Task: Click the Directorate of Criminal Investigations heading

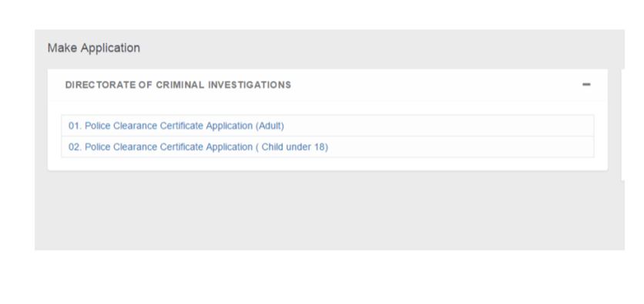Action: coord(178,85)
